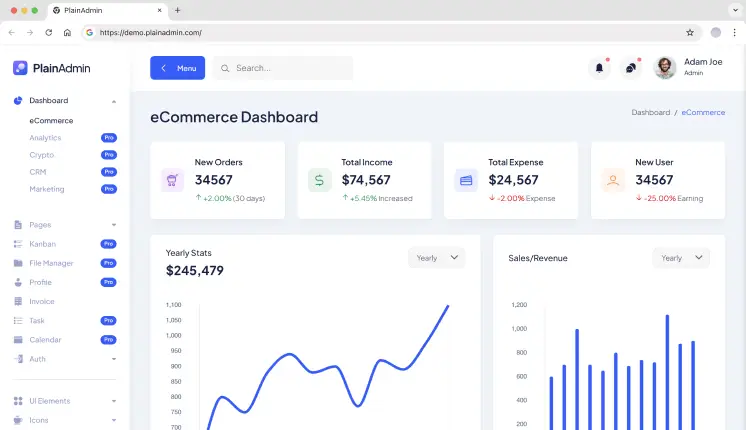This screenshot has height=430, width=746.
Task: Open the Yearly dropdown in Sales/Revenue
Action: [x=681, y=258]
